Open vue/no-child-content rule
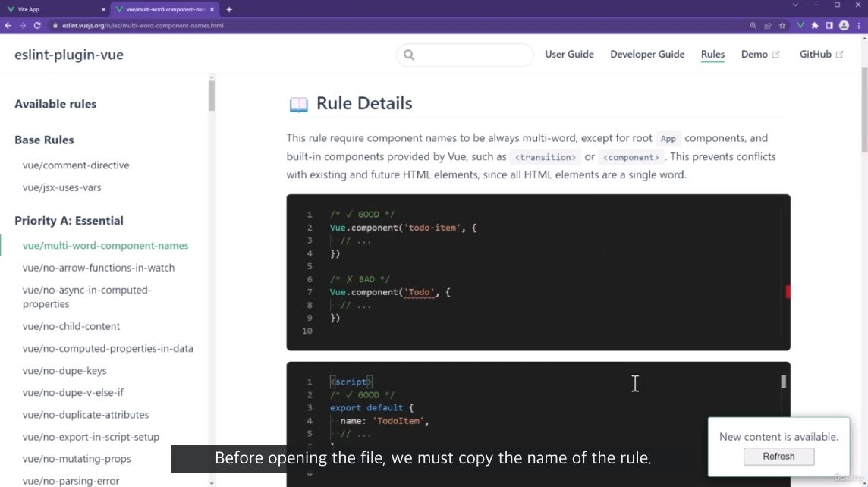Viewport: 868px width, 487px height. [x=71, y=326]
